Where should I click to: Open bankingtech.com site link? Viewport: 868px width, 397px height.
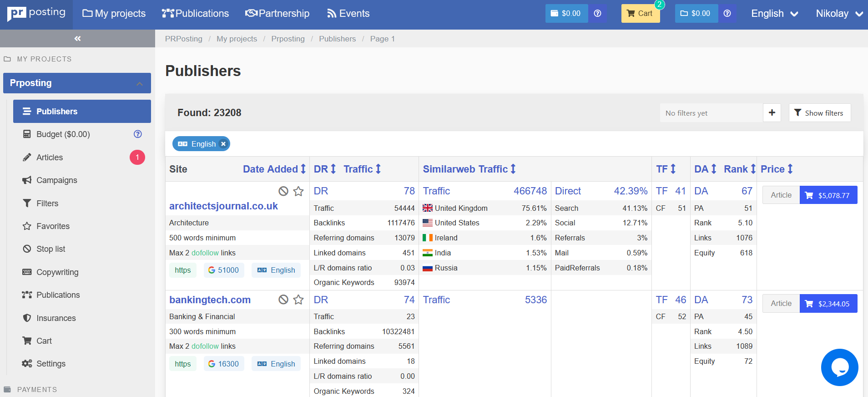pos(210,300)
